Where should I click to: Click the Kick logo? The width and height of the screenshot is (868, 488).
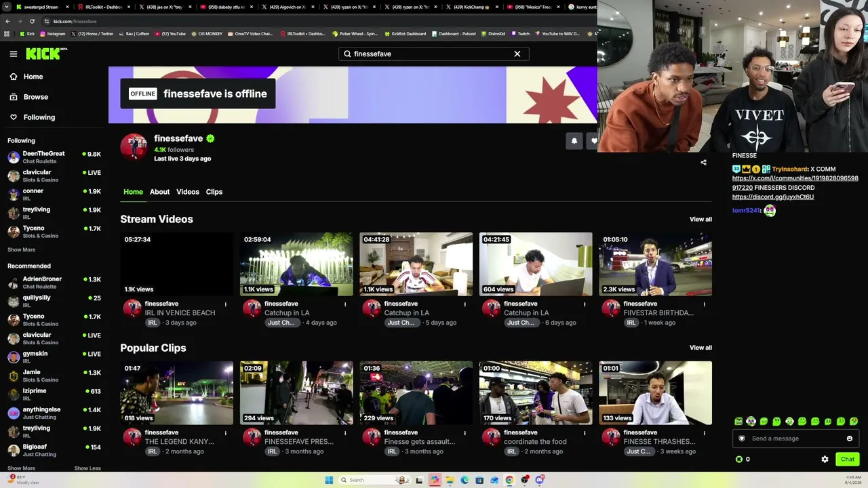[46, 54]
